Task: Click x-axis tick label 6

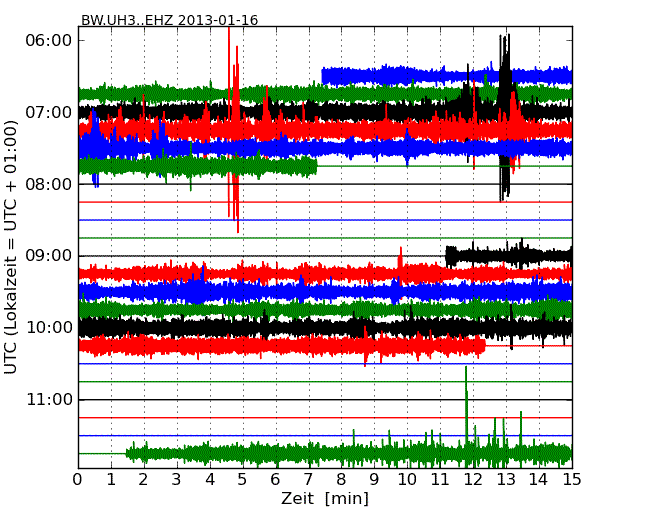Action: [x=275, y=480]
